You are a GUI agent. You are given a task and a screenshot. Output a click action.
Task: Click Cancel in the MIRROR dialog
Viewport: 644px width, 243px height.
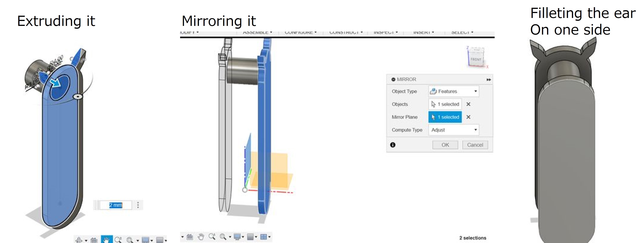(x=475, y=145)
